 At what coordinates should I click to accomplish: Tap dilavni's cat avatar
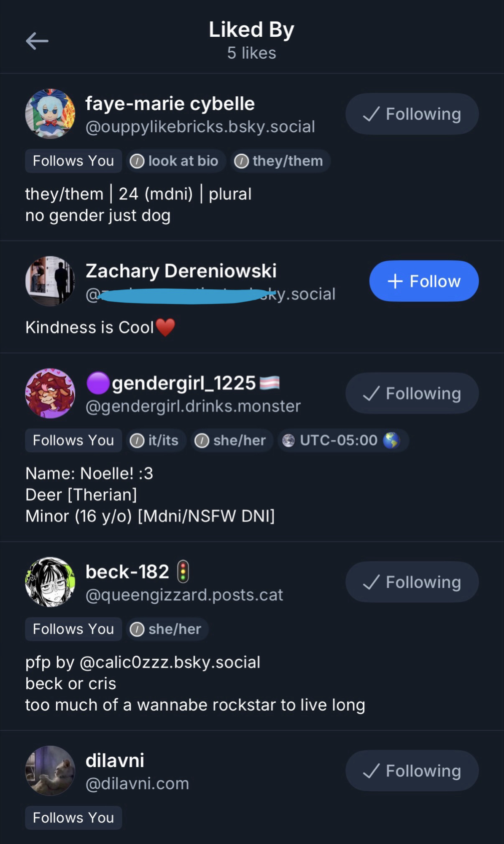[50, 771]
